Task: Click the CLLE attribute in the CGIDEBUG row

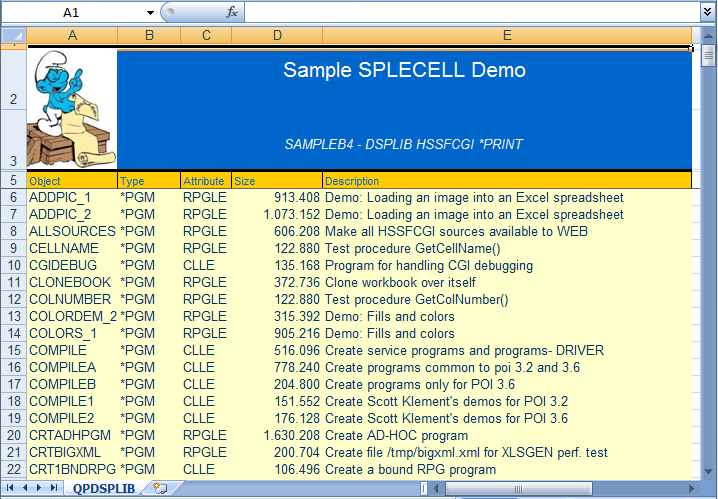Action: (199, 265)
